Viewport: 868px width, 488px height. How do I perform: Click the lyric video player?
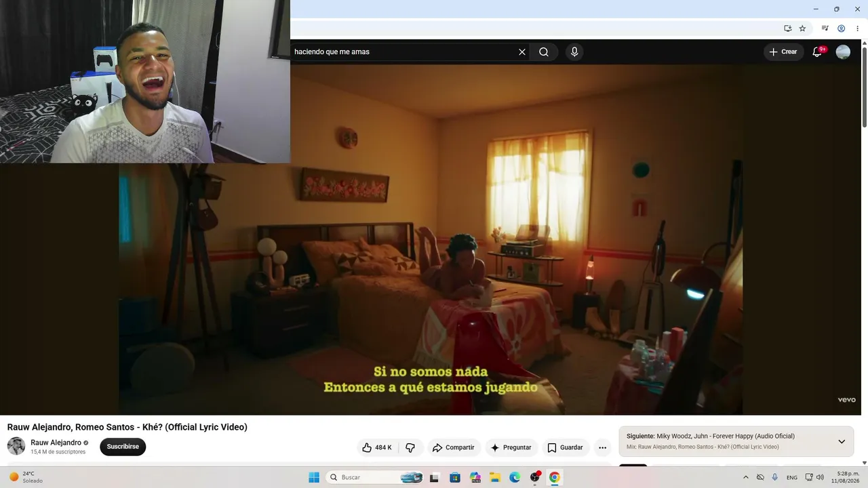point(431,240)
